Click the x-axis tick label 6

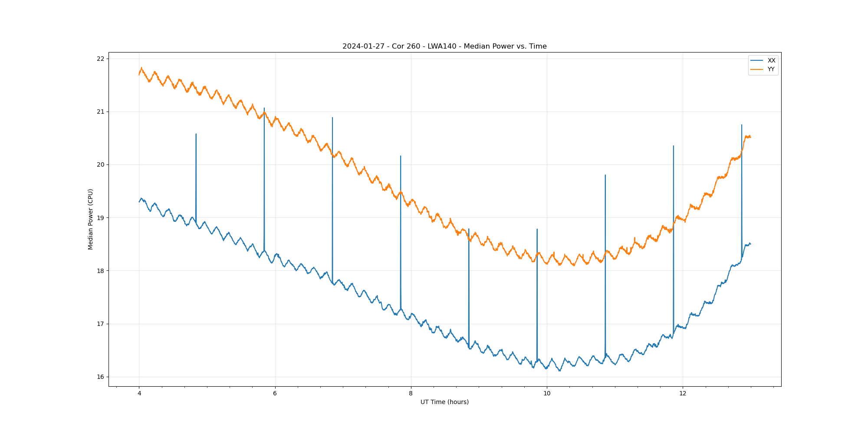point(275,394)
